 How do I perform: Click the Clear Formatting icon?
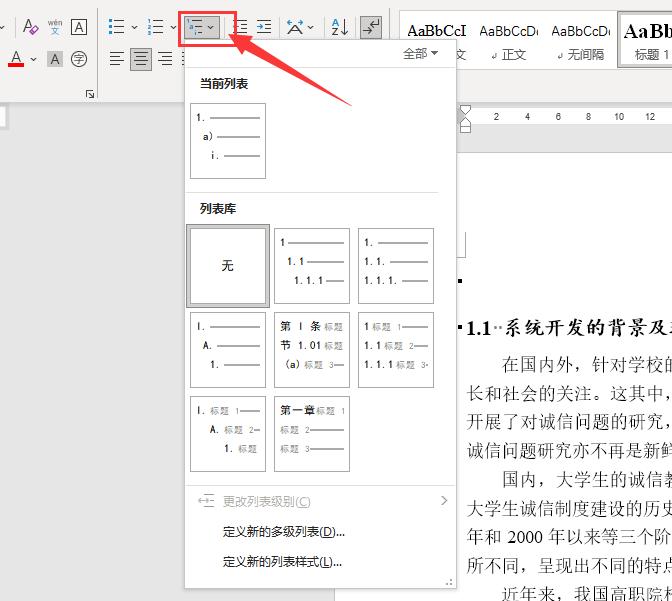[x=31, y=27]
